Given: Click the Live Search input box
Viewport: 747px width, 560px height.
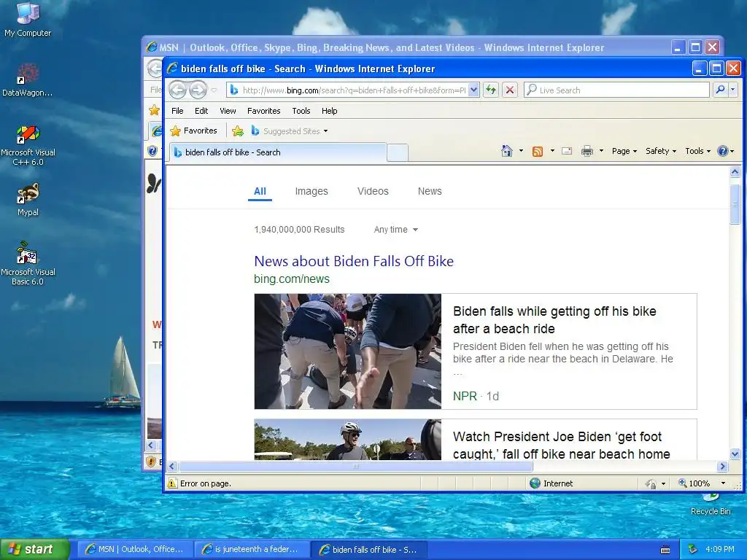Looking at the screenshot, I should [616, 90].
